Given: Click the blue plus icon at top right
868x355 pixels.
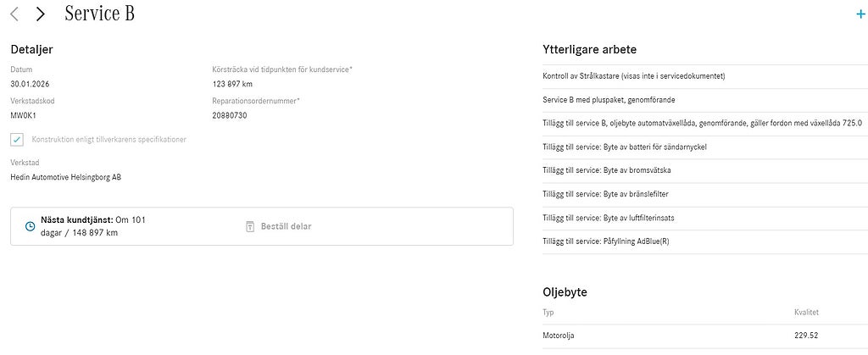Looking at the screenshot, I should click(x=861, y=15).
